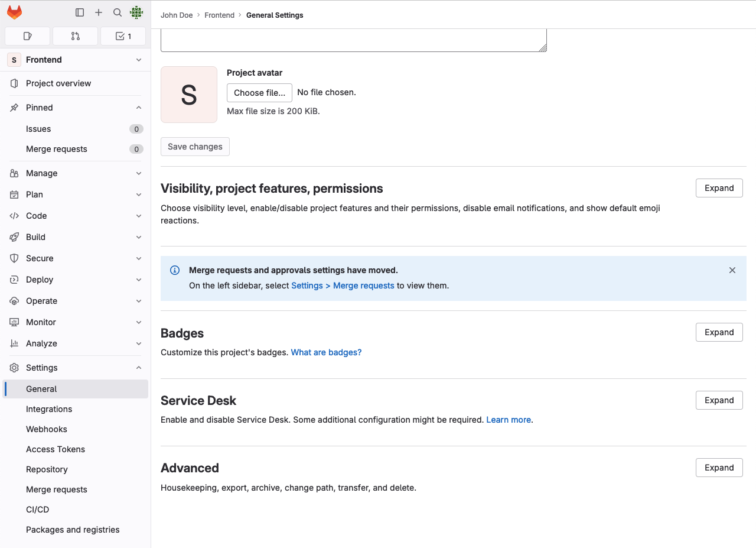The height and width of the screenshot is (548, 756).
Task: Click the Secure shield icon
Action: [x=14, y=258]
